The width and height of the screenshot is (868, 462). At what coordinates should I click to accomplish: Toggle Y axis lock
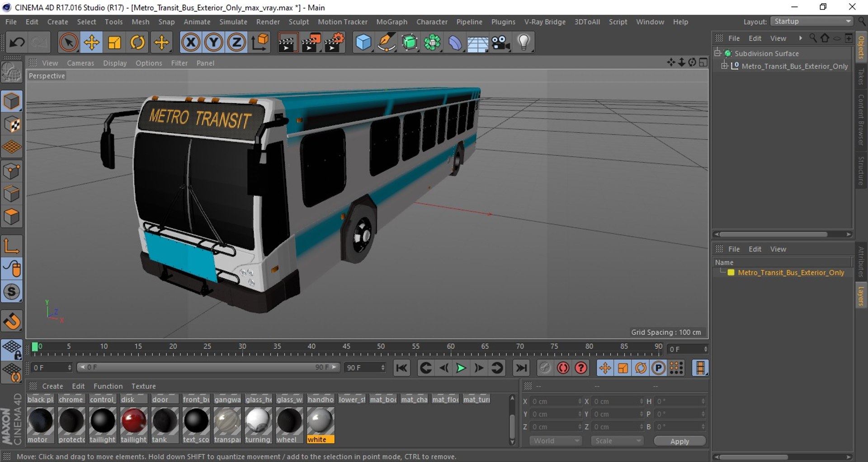pos(213,42)
